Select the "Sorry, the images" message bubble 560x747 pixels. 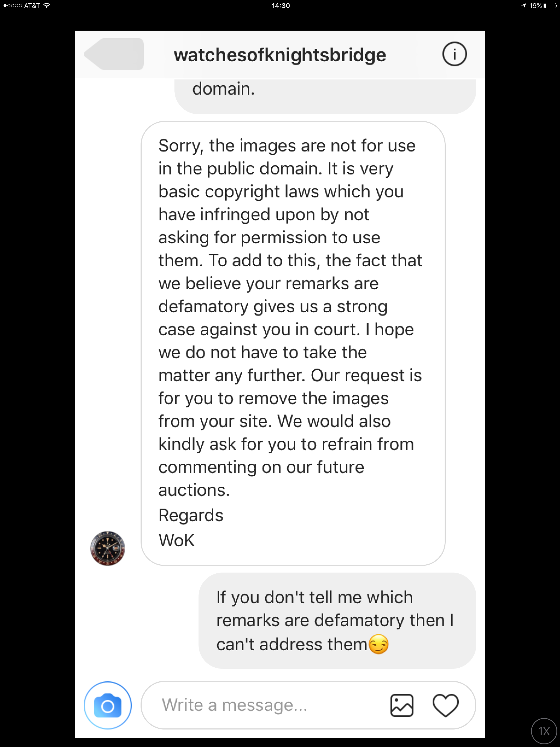click(x=293, y=343)
